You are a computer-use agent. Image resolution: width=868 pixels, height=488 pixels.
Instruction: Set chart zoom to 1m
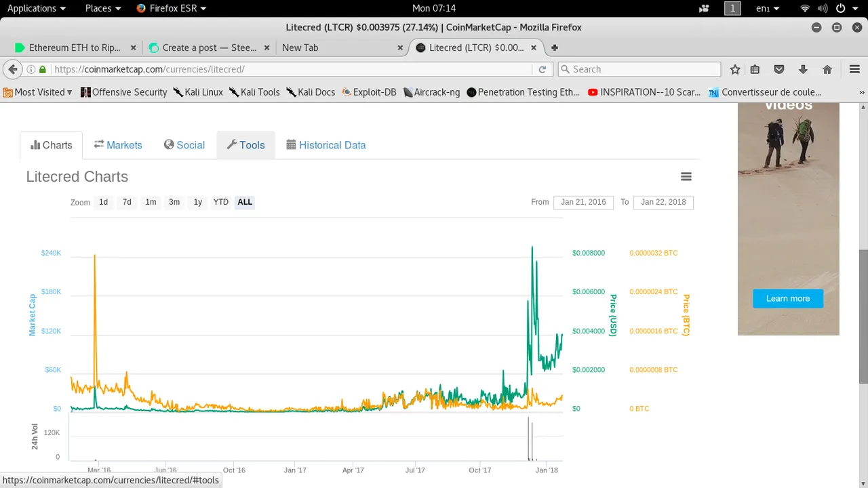click(151, 202)
